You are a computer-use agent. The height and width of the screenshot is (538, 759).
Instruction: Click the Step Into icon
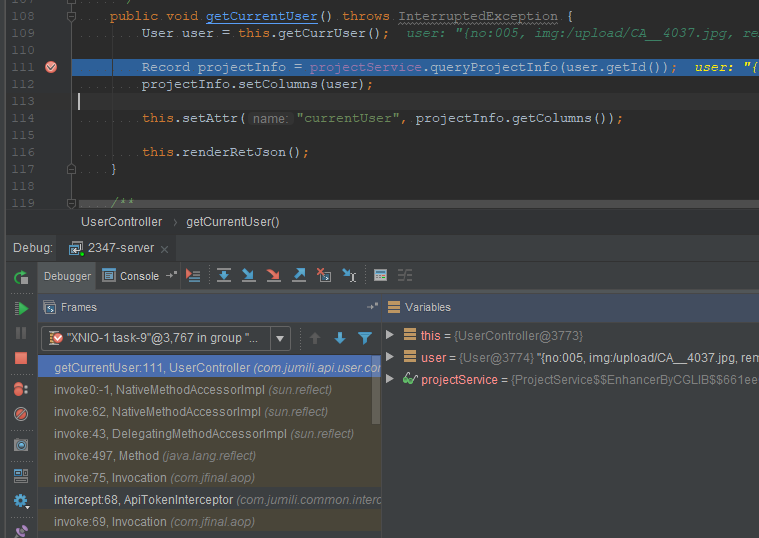click(x=248, y=275)
